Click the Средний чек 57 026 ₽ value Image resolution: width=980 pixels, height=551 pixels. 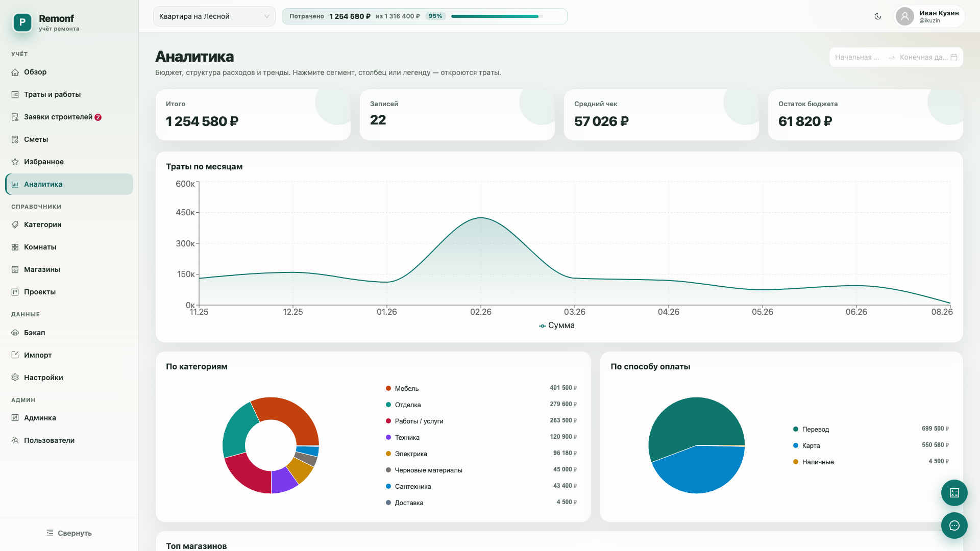click(x=601, y=121)
